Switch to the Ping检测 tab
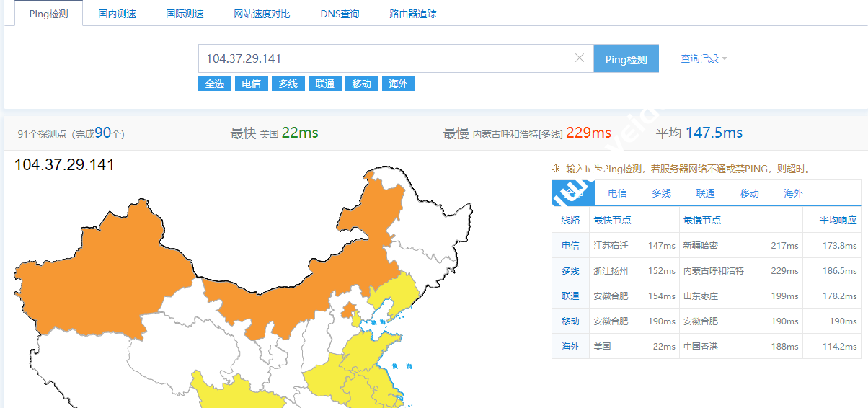The height and width of the screenshot is (408, 868). click(49, 14)
